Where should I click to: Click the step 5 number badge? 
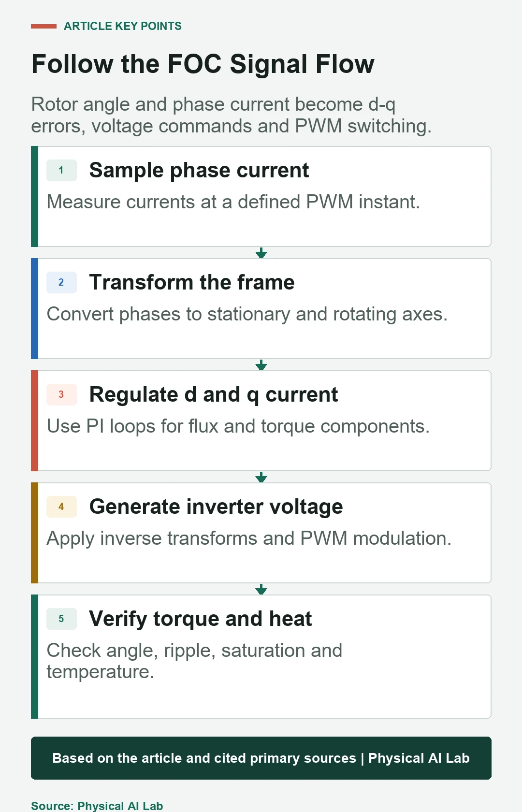tap(61, 619)
